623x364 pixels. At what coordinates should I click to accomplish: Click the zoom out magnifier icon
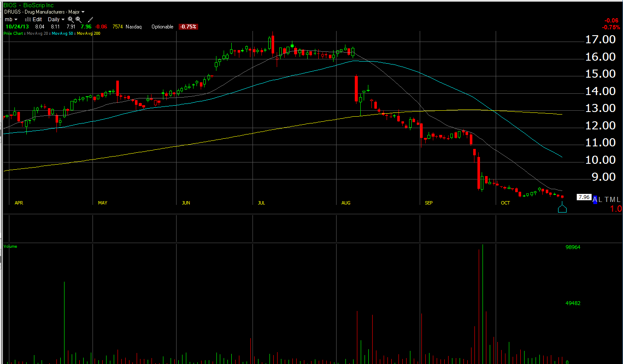coord(79,20)
